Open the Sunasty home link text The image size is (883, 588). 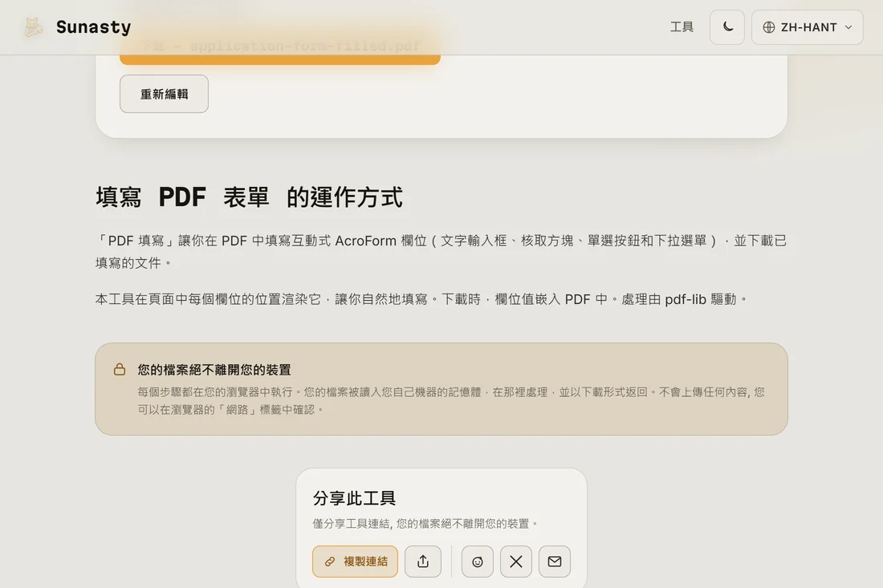pos(93,27)
